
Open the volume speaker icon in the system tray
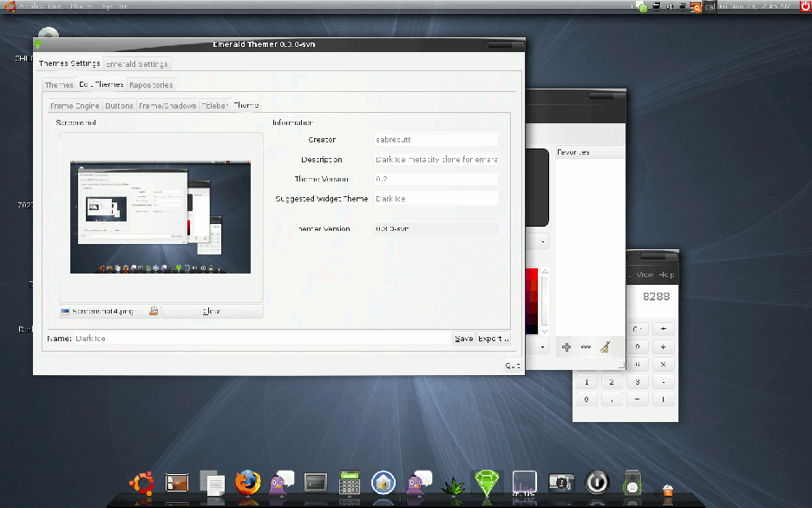[x=670, y=7]
